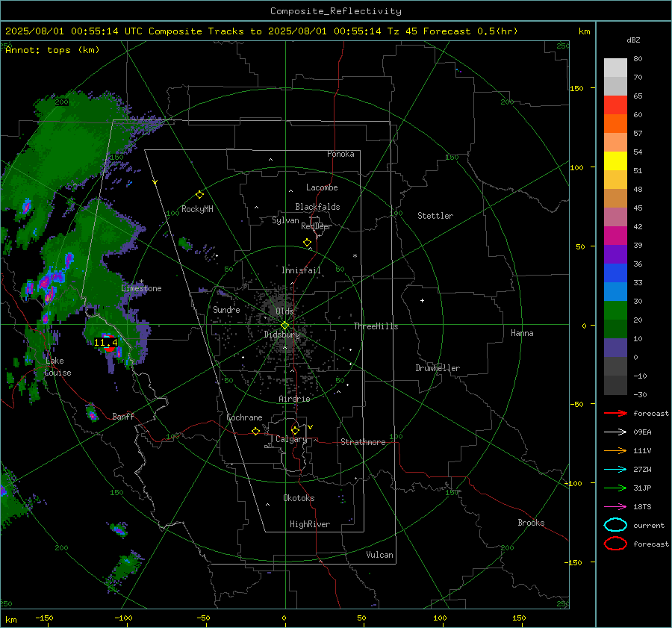The image size is (672, 628).
Task: Click the Didsbury city label
Action: pos(282,335)
